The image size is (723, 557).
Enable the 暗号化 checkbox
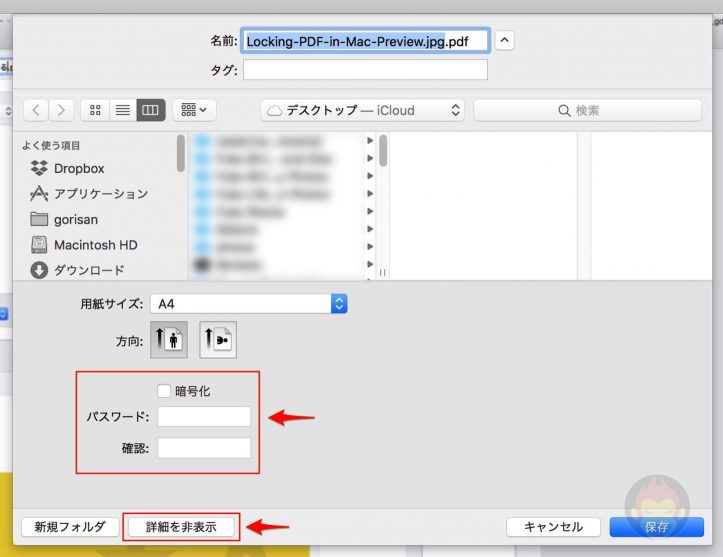click(164, 391)
